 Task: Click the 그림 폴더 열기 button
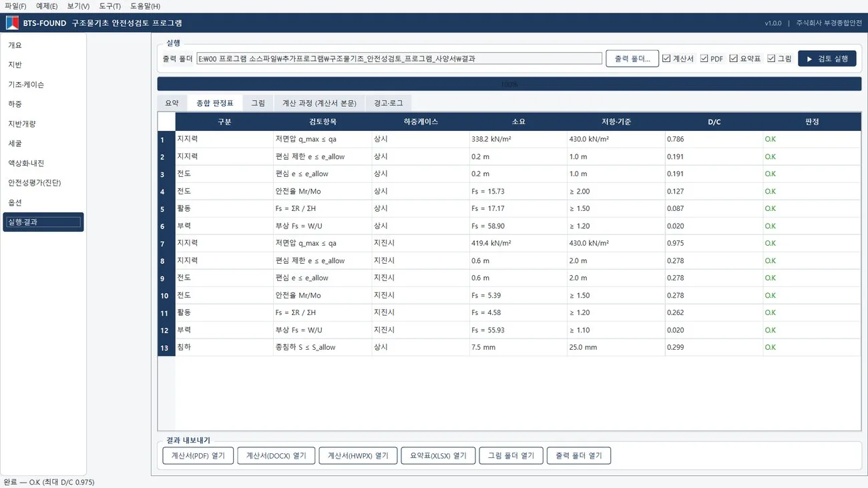coord(511,456)
